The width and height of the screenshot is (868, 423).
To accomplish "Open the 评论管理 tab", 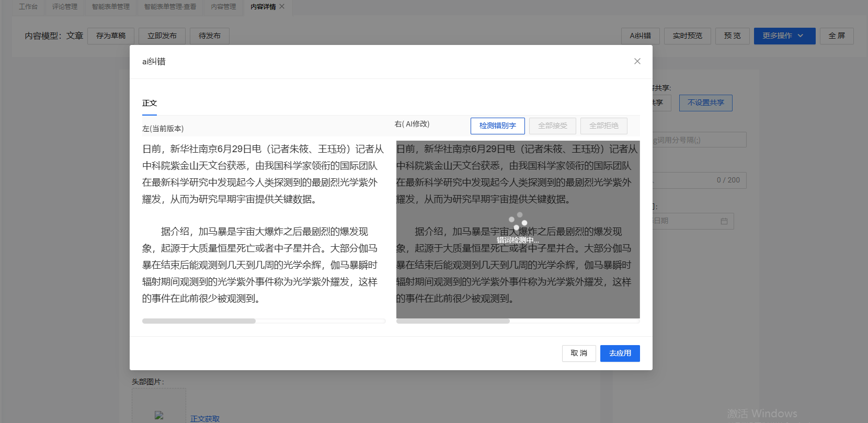I will click(65, 7).
